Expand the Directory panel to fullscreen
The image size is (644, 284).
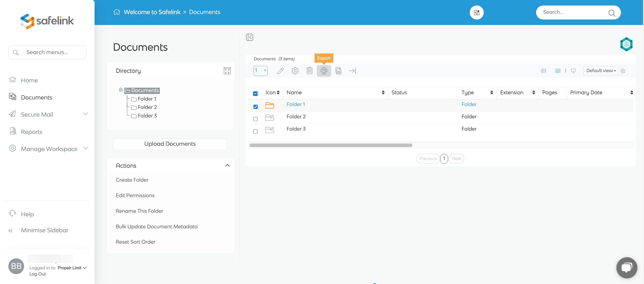(x=227, y=71)
